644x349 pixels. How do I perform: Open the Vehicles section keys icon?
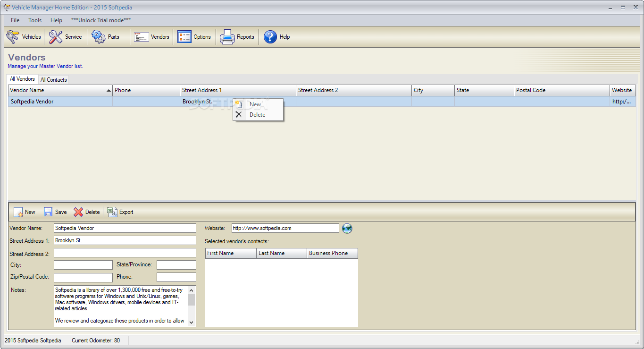click(x=13, y=37)
